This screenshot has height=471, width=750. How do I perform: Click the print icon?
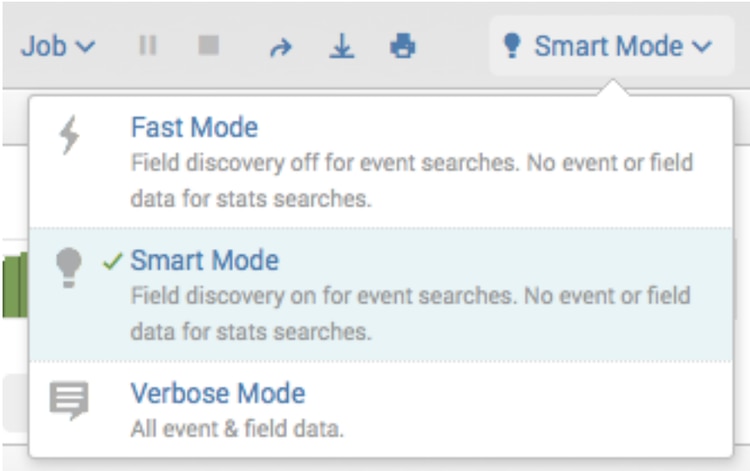click(403, 47)
